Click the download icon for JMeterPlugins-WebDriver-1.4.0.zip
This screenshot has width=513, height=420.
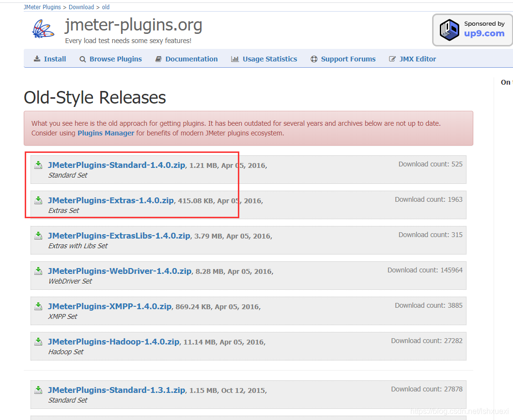(38, 270)
